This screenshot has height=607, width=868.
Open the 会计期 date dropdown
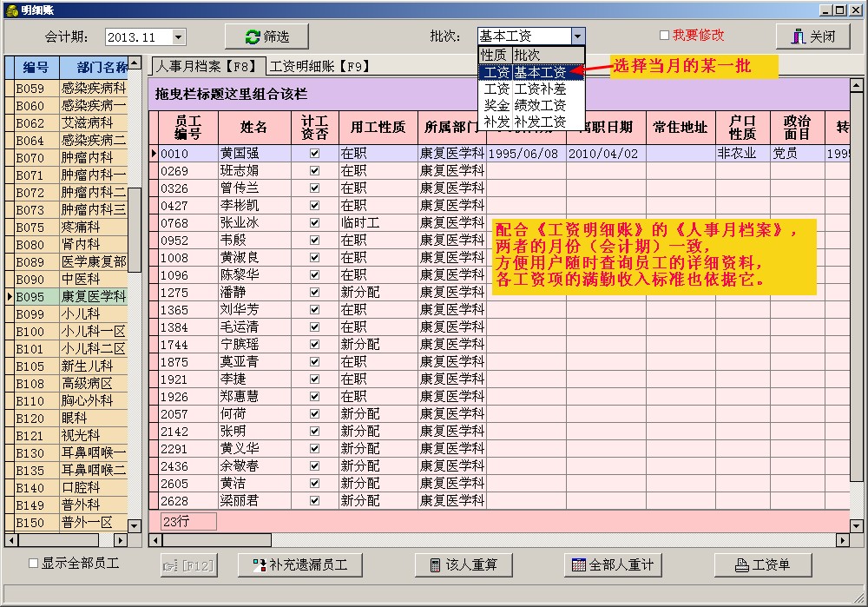pyautogui.click(x=178, y=37)
